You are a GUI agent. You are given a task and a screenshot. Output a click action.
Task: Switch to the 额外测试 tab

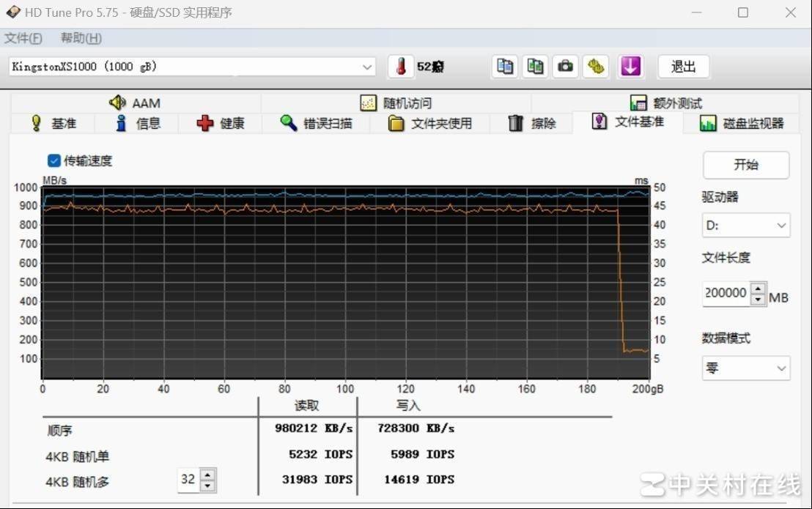666,103
